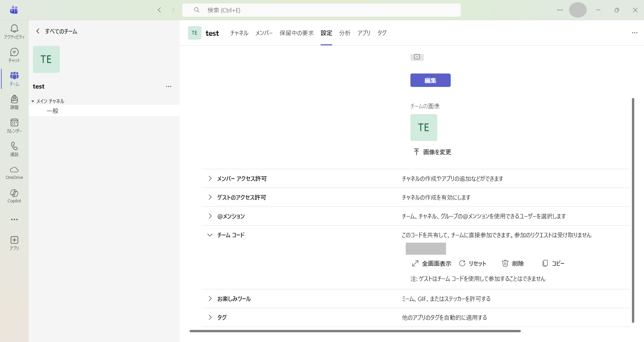Launch Copilot from the sidebar
The image size is (644, 342).
14,193
